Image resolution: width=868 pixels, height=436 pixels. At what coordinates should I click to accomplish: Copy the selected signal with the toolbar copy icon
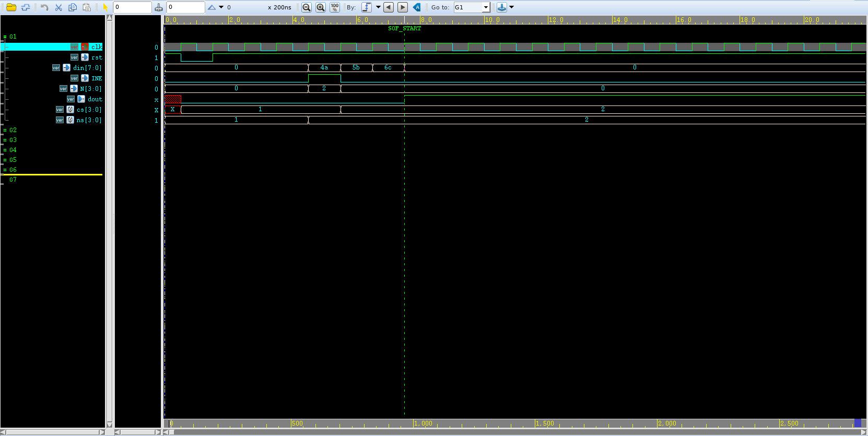coord(73,7)
